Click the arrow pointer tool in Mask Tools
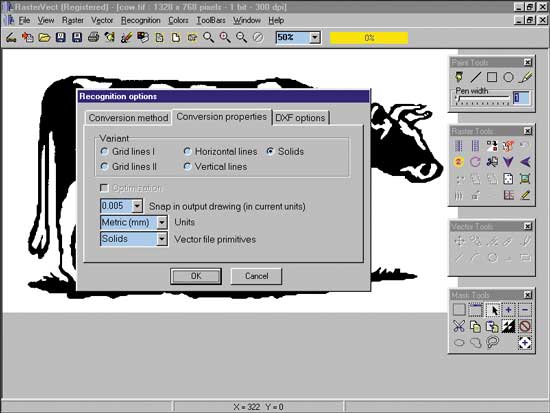This screenshot has height=413, width=550. 492,310
